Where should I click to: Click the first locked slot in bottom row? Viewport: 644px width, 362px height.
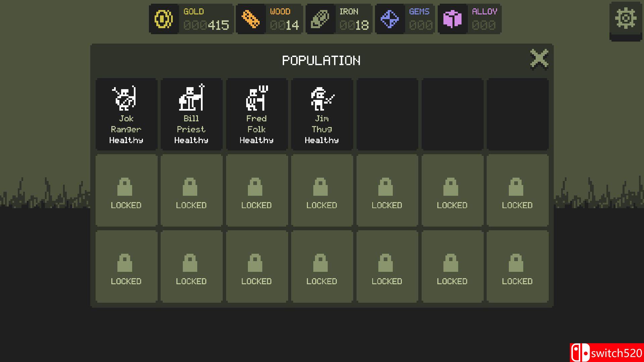[126, 266]
